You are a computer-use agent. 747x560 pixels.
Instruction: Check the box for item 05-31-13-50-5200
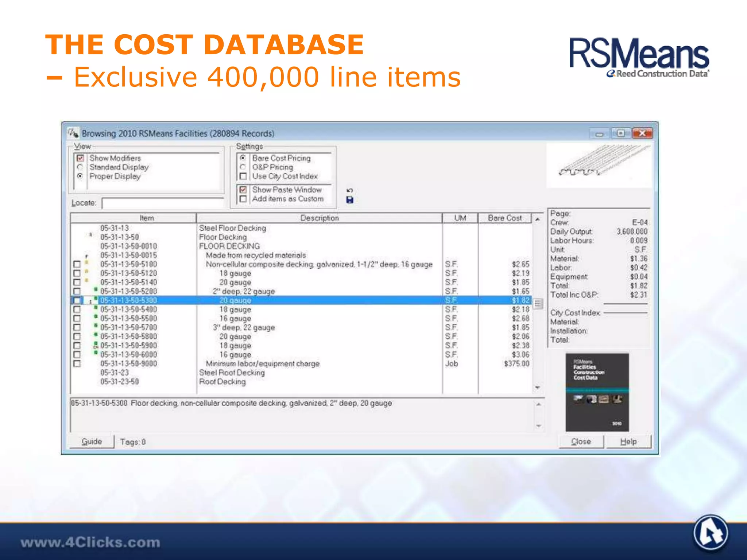[x=77, y=291]
